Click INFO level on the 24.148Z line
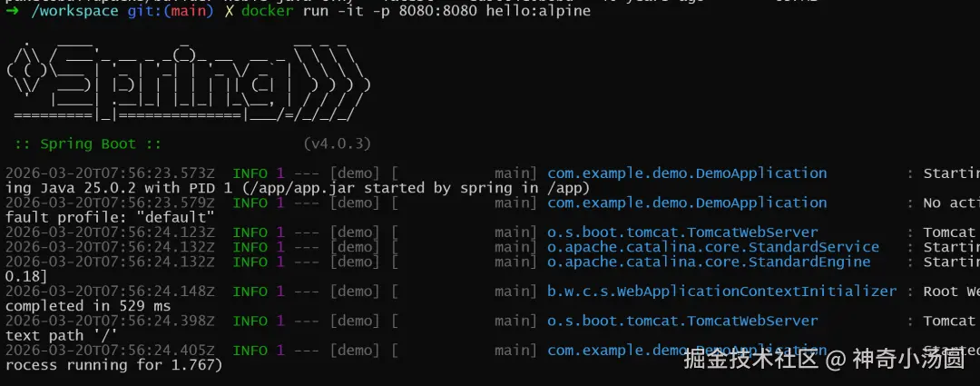This screenshot has width=980, height=386. (250, 292)
